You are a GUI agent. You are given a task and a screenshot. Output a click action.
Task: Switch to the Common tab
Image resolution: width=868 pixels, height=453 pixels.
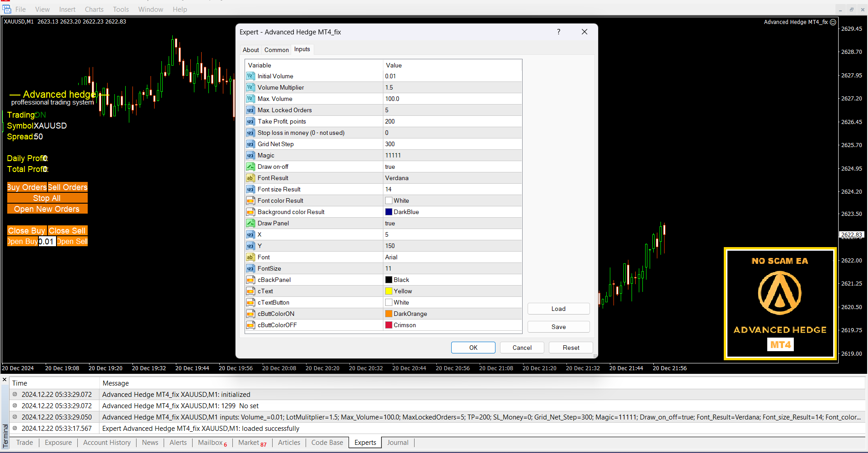276,50
